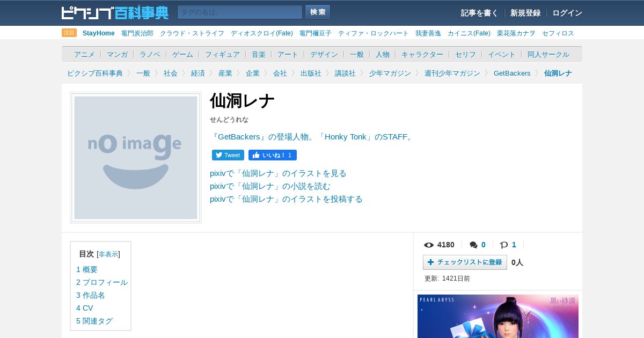Screen dimensions: 644x338
Task: Open the 我妻善逸 featured tag
Action: (x=428, y=33)
